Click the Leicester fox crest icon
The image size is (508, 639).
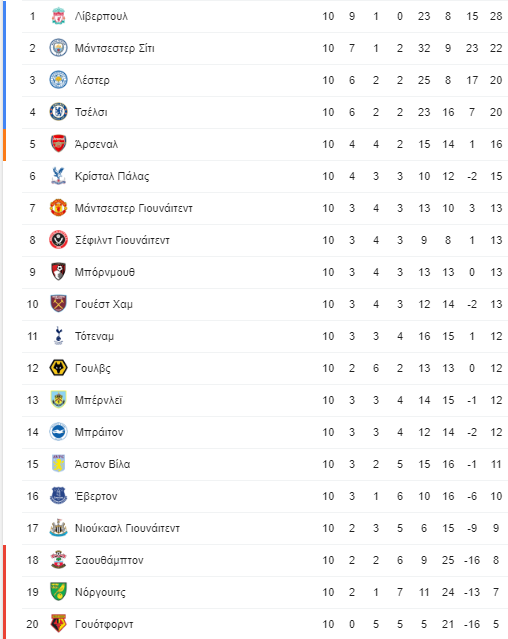coord(58,80)
